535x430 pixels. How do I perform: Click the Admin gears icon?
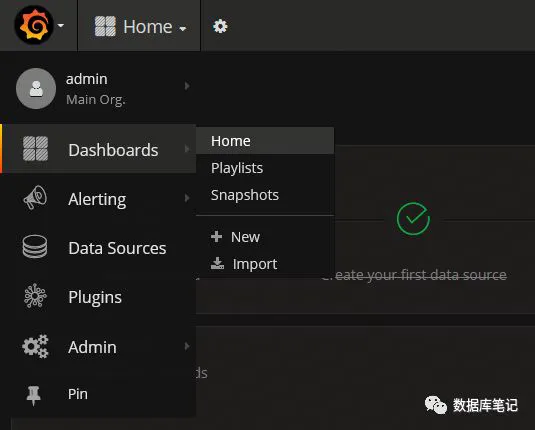[x=35, y=346]
